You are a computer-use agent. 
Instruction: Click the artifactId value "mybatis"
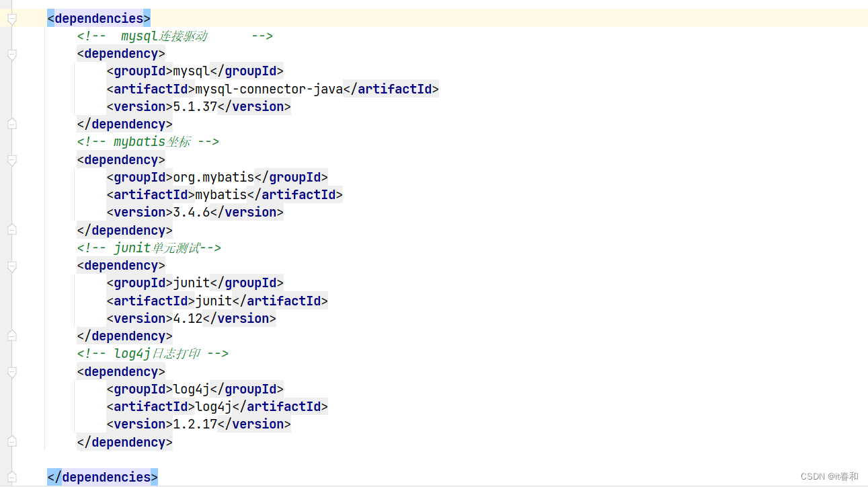[x=221, y=195]
